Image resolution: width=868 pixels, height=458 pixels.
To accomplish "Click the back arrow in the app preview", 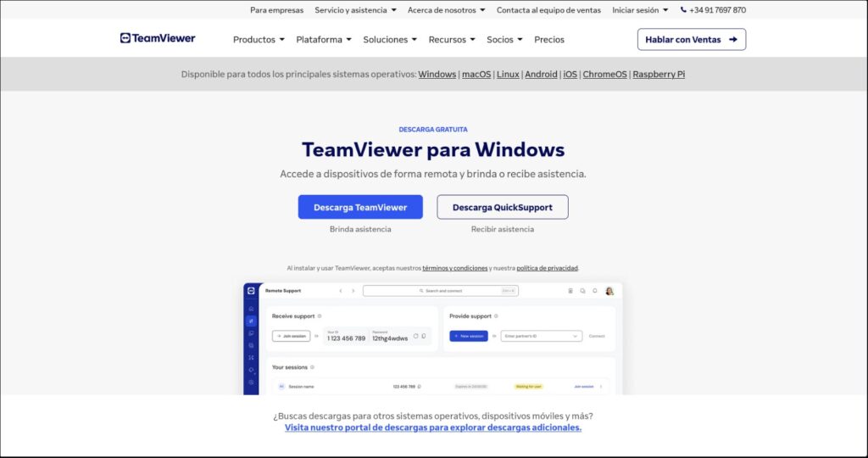I will coord(341,291).
